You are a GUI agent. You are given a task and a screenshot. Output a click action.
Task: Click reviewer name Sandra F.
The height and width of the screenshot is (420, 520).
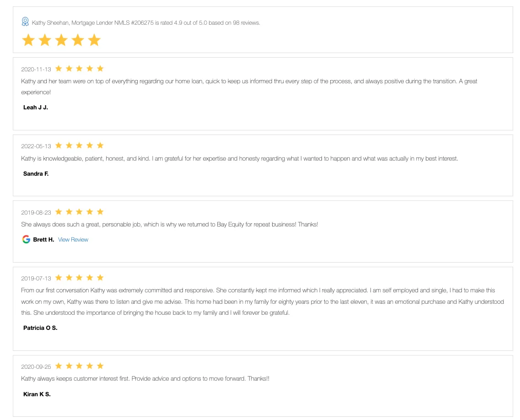click(36, 174)
